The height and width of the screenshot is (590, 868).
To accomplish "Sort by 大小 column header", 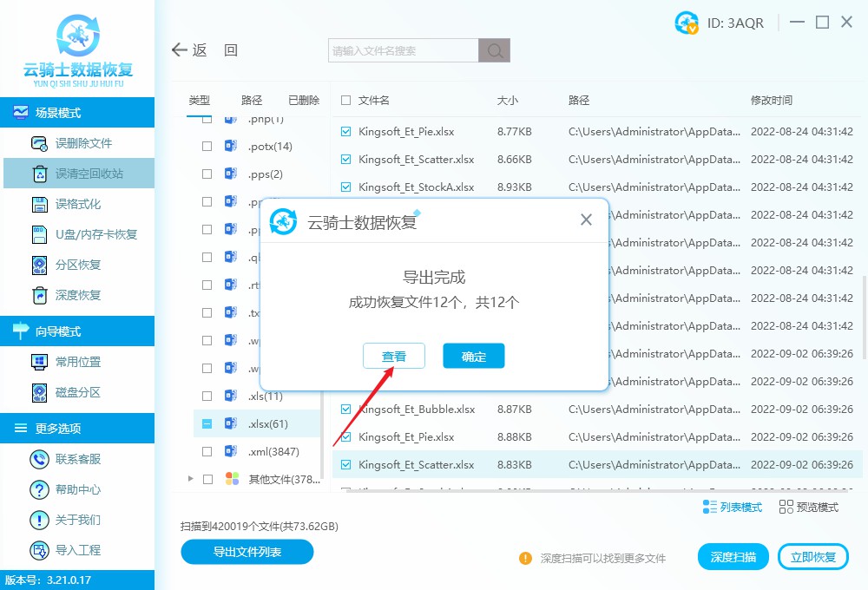I will pos(508,100).
